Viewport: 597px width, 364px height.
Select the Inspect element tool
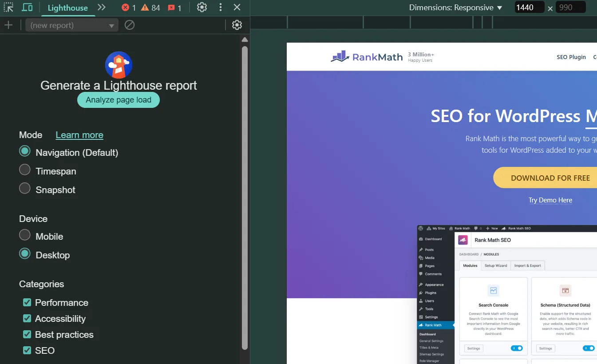click(8, 7)
